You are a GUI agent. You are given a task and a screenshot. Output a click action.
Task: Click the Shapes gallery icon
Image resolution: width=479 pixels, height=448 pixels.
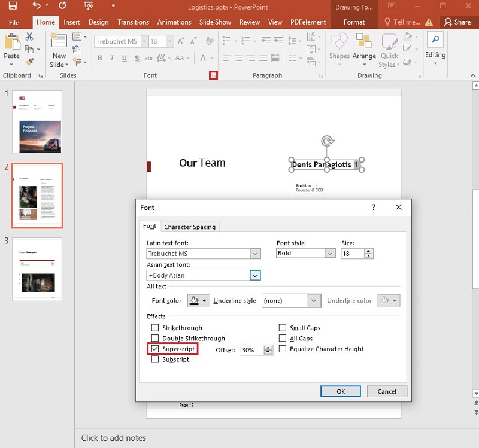tap(339, 41)
